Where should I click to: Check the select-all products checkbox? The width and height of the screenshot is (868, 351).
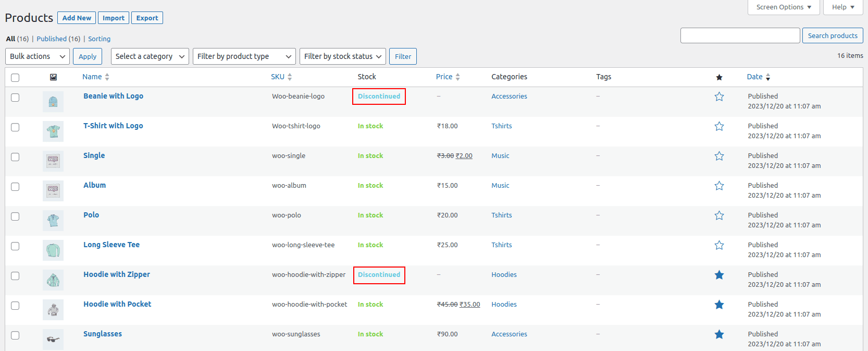(x=15, y=78)
